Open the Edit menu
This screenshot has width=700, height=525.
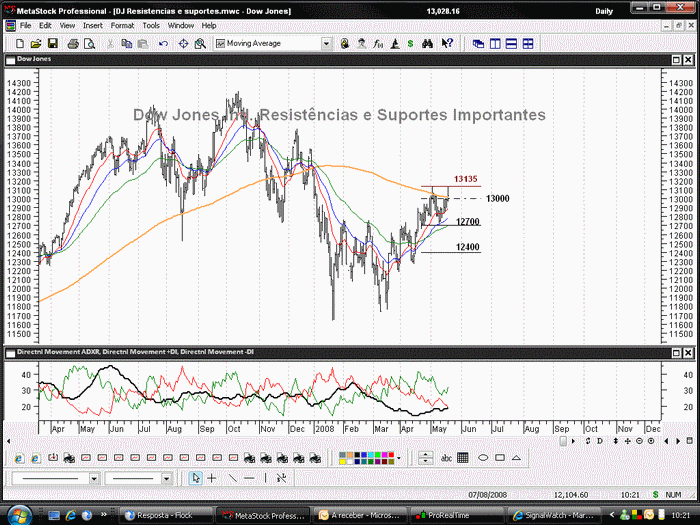tap(45, 26)
